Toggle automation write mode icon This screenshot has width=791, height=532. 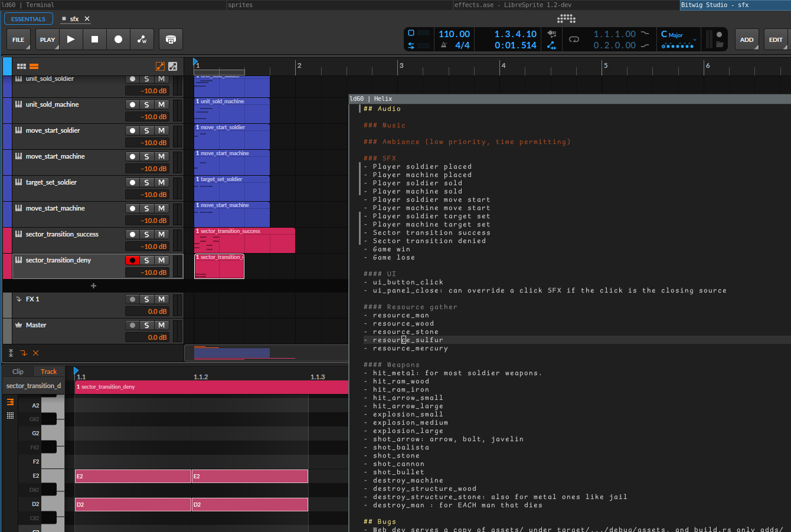pyautogui.click(x=142, y=40)
